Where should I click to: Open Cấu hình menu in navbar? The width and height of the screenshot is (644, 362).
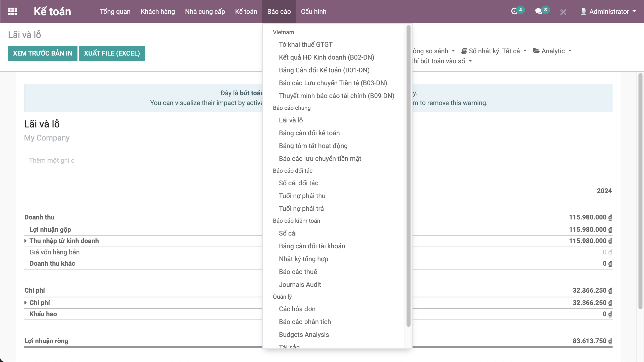313,12
